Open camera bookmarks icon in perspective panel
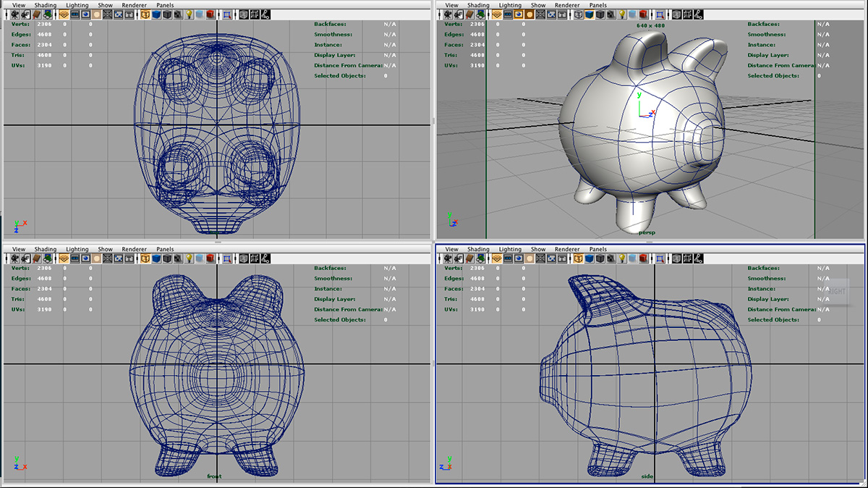Viewport: 868px width, 488px height. [x=472, y=14]
